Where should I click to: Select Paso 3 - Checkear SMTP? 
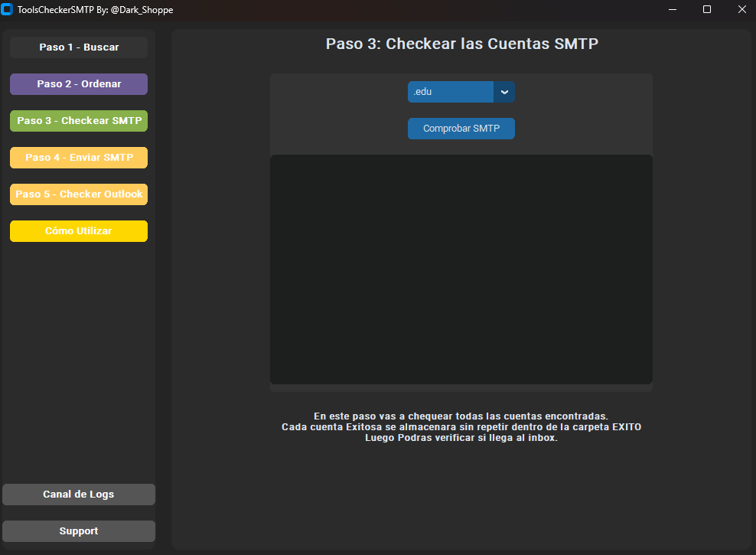pyautogui.click(x=78, y=121)
